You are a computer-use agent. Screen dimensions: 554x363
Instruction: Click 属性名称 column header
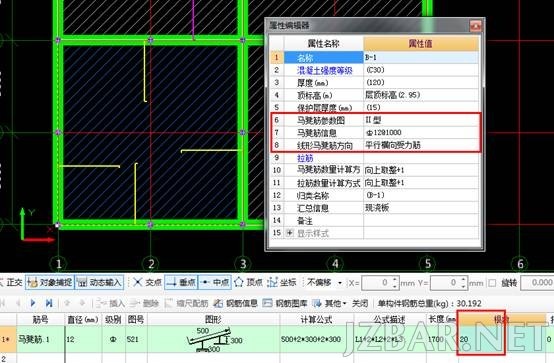(x=324, y=43)
